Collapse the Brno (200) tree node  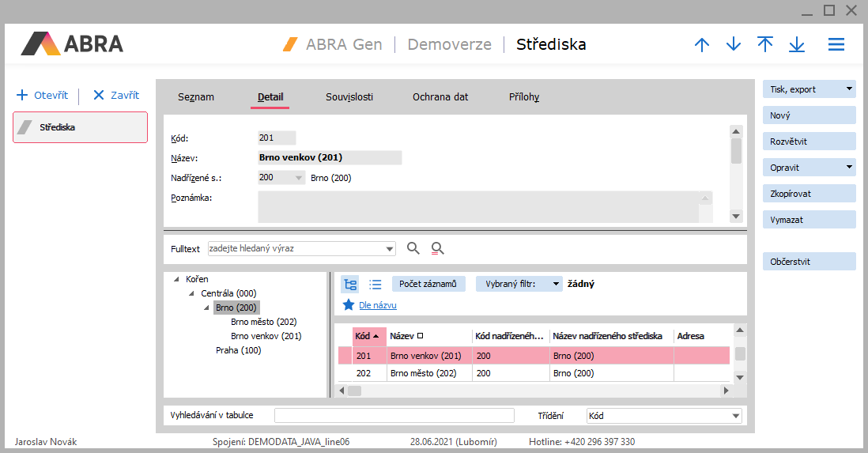207,308
